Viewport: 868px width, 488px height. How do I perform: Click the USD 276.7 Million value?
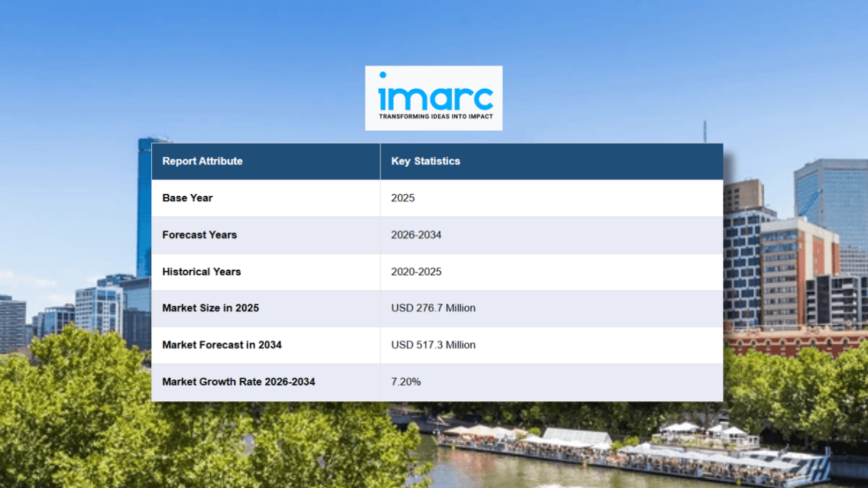click(433, 308)
